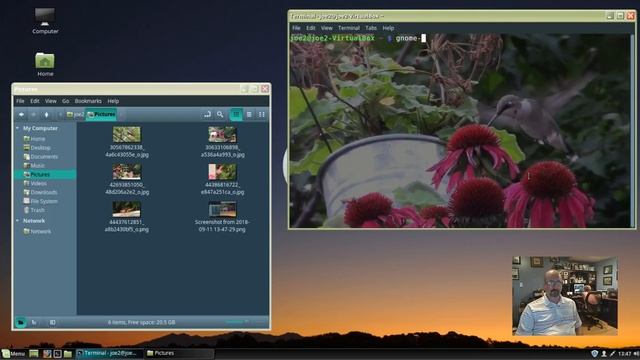Switch to icon view
This screenshot has height=360, width=640.
pyautogui.click(x=236, y=115)
